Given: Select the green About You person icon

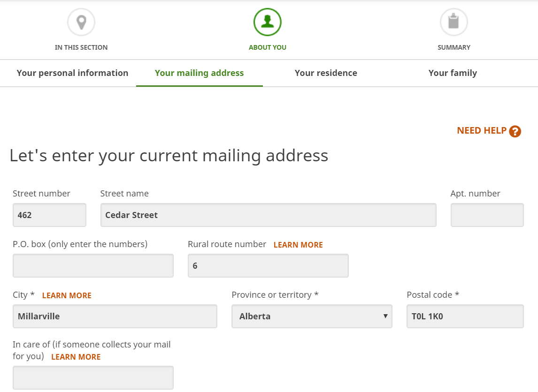Looking at the screenshot, I should pyautogui.click(x=267, y=22).
